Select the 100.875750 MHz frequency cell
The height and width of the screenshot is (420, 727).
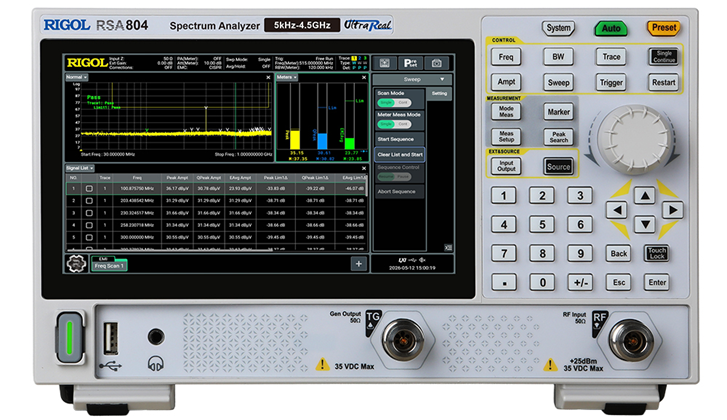click(137, 189)
